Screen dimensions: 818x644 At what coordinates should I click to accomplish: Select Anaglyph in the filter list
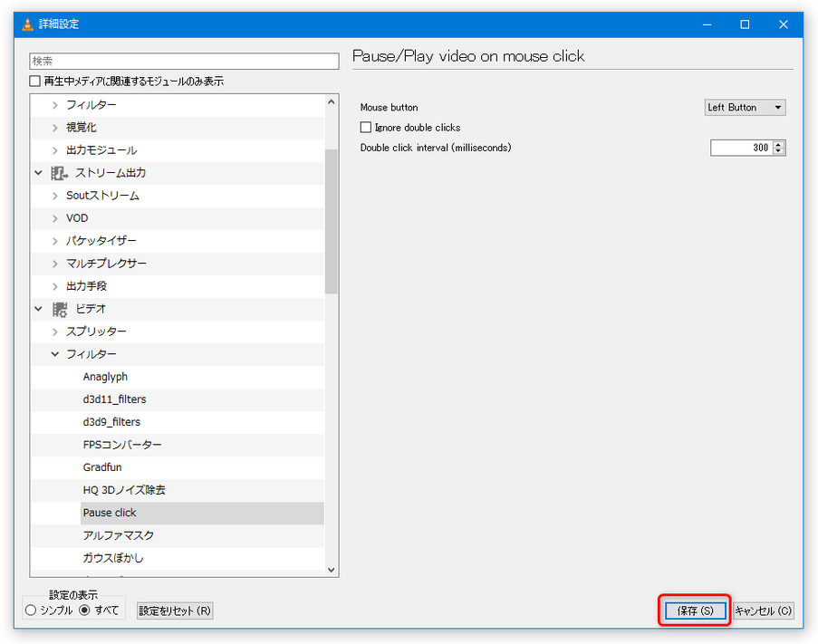click(105, 377)
